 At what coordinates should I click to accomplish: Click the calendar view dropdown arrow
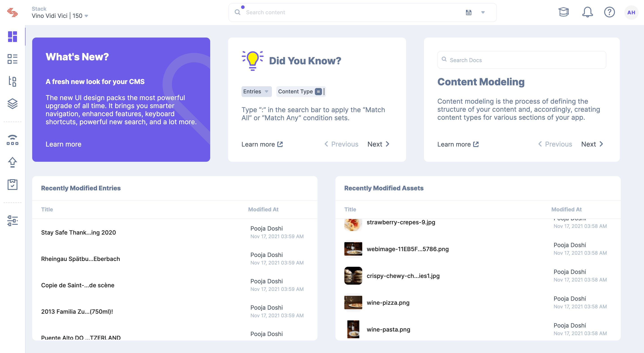pyautogui.click(x=483, y=12)
